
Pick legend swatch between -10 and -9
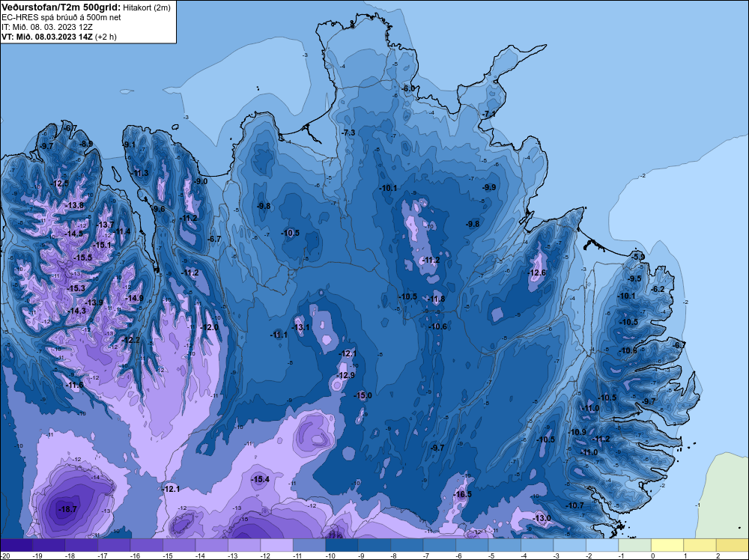pos(342,545)
